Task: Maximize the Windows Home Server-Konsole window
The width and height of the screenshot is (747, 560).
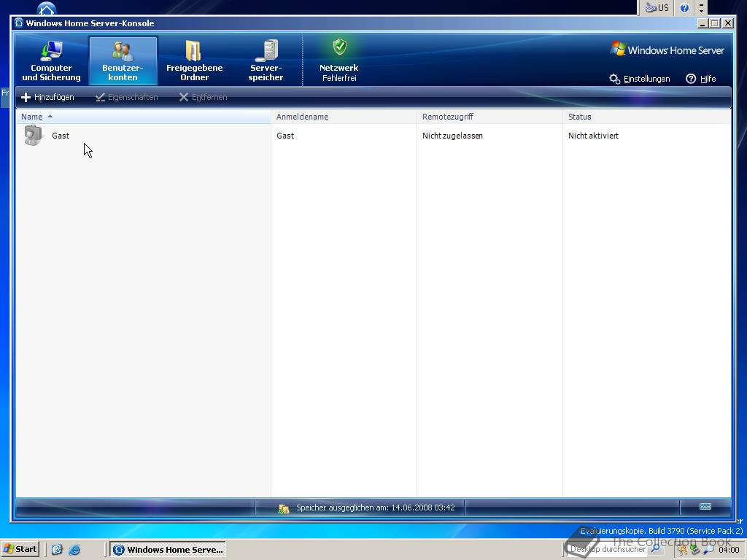Action: pyautogui.click(x=715, y=23)
